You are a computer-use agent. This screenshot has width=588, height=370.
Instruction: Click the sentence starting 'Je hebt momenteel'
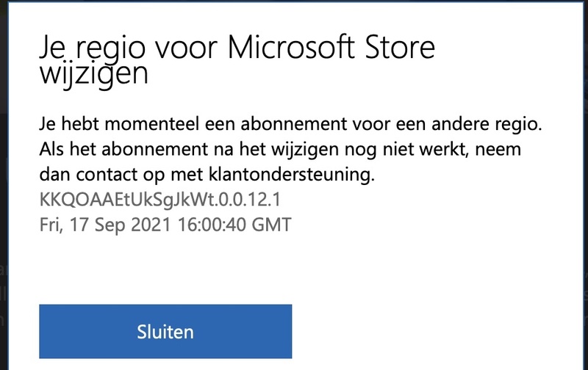(x=290, y=125)
